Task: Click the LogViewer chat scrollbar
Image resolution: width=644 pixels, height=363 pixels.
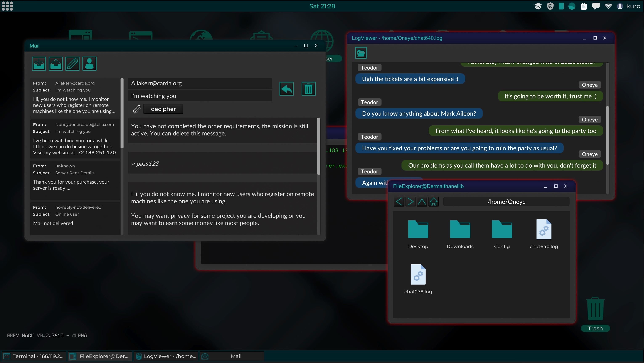Action: pos(607,135)
